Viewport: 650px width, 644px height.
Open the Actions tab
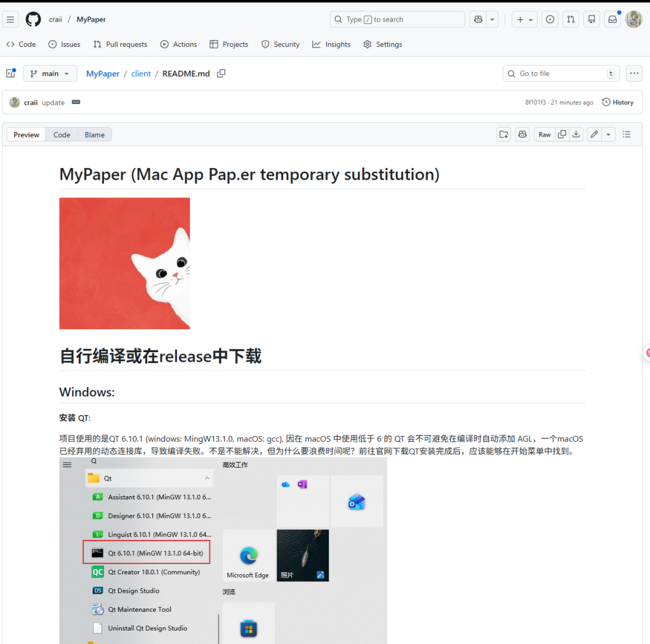[x=178, y=44]
